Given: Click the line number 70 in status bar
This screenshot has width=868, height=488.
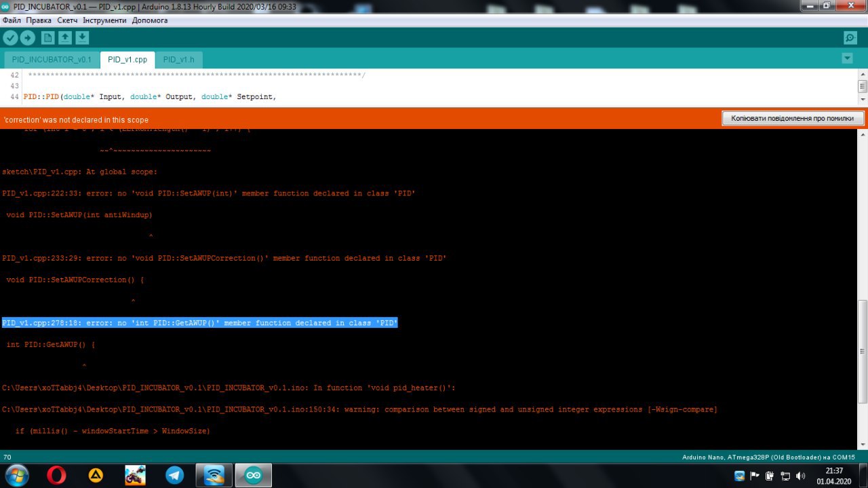Looking at the screenshot, I should click(7, 457).
